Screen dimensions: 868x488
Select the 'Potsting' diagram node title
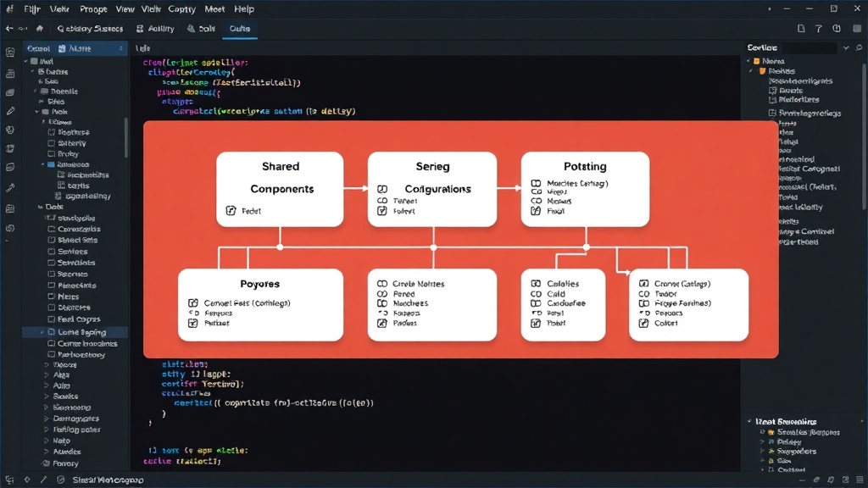coord(585,166)
